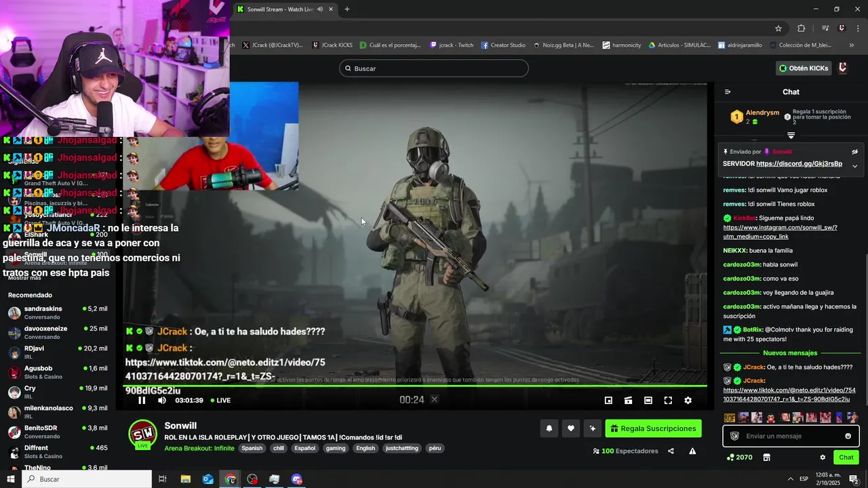Open the Creator Studio bookmark
Image resolution: width=868 pixels, height=488 pixels.
[x=503, y=45]
